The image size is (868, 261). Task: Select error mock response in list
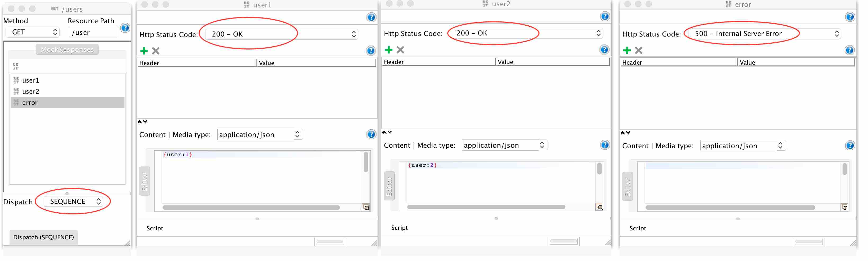point(68,103)
